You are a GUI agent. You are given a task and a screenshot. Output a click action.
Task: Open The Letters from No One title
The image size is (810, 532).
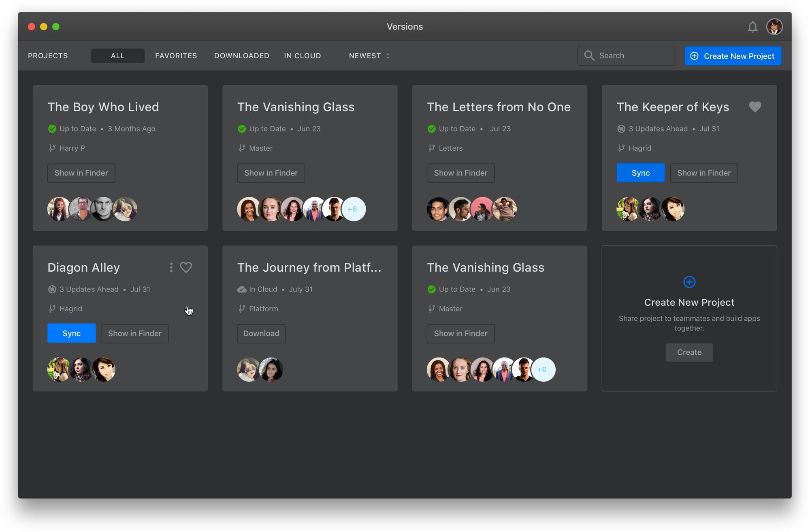499,107
